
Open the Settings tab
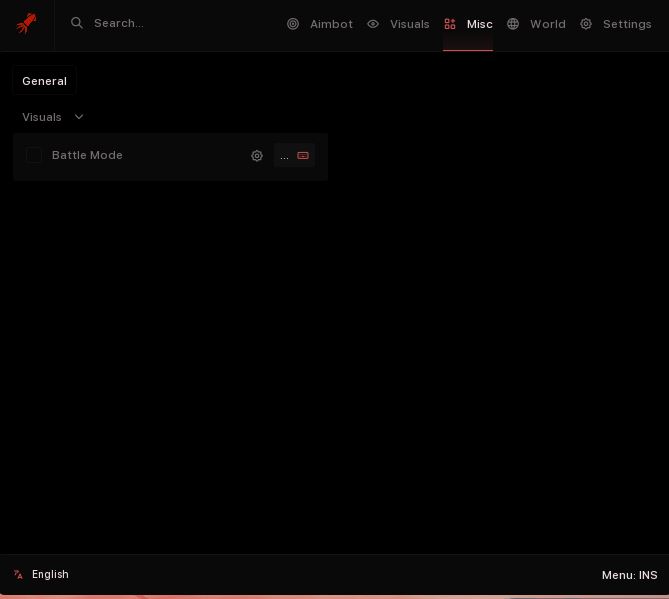627,24
